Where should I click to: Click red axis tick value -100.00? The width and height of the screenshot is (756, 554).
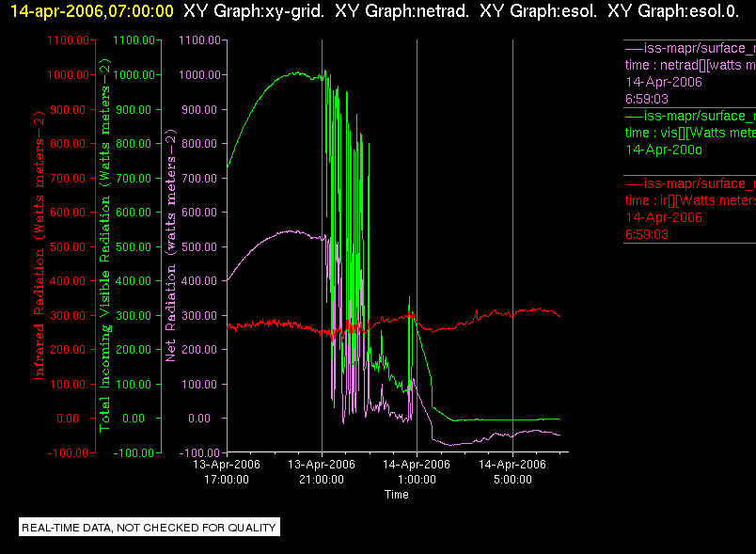[x=68, y=453]
